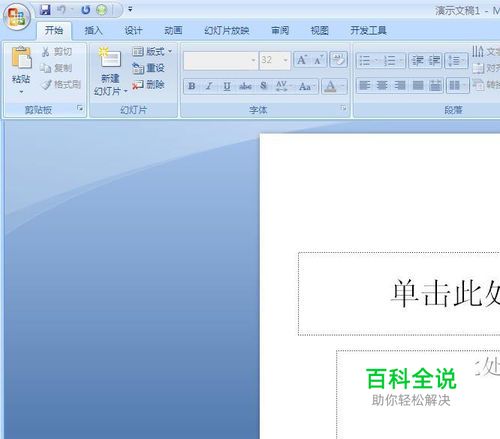
Task: Open the 视图 ribbon tab
Action: point(320,31)
